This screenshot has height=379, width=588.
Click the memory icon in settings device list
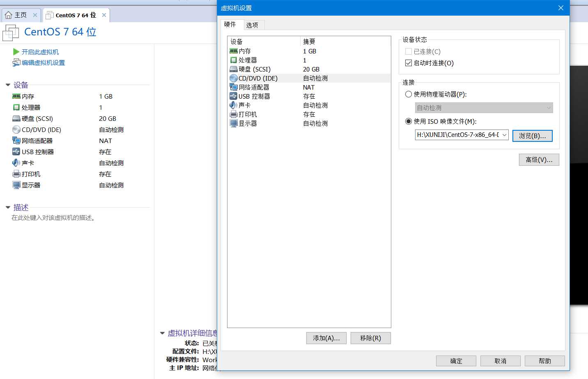pyautogui.click(x=234, y=51)
